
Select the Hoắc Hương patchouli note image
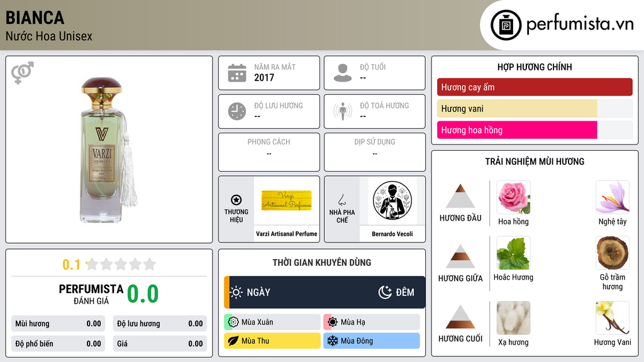pyautogui.click(x=513, y=253)
